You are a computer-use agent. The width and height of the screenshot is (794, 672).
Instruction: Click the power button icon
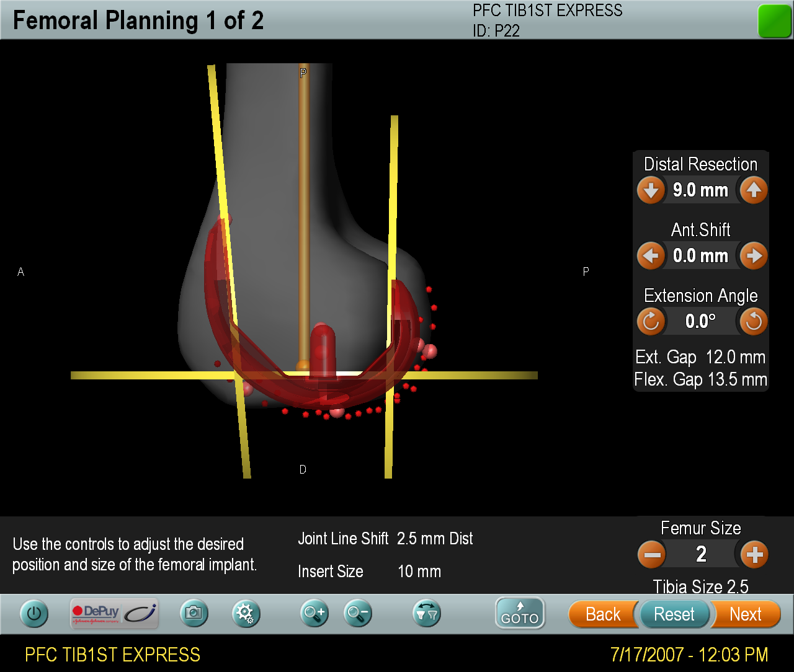[34, 614]
